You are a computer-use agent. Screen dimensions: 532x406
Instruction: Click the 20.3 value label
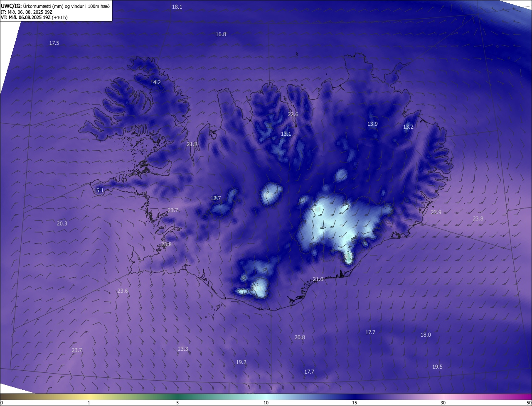(x=62, y=224)
